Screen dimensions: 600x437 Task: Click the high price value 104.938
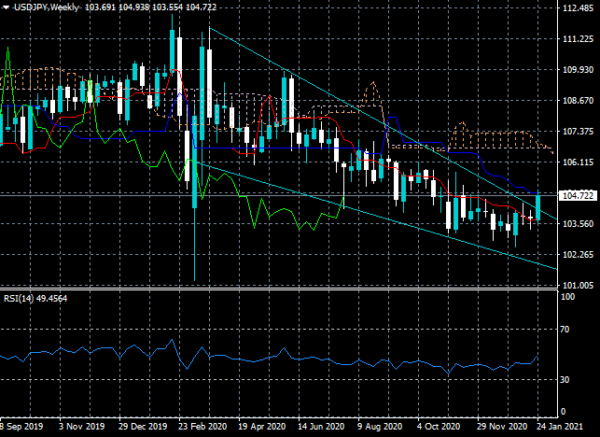coord(134,7)
